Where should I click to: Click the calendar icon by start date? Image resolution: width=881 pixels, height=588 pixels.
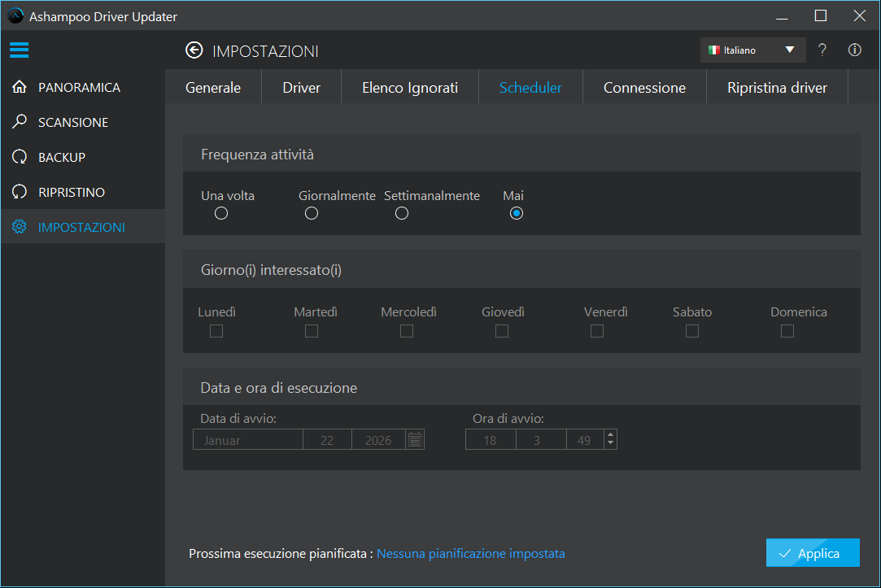click(x=415, y=440)
